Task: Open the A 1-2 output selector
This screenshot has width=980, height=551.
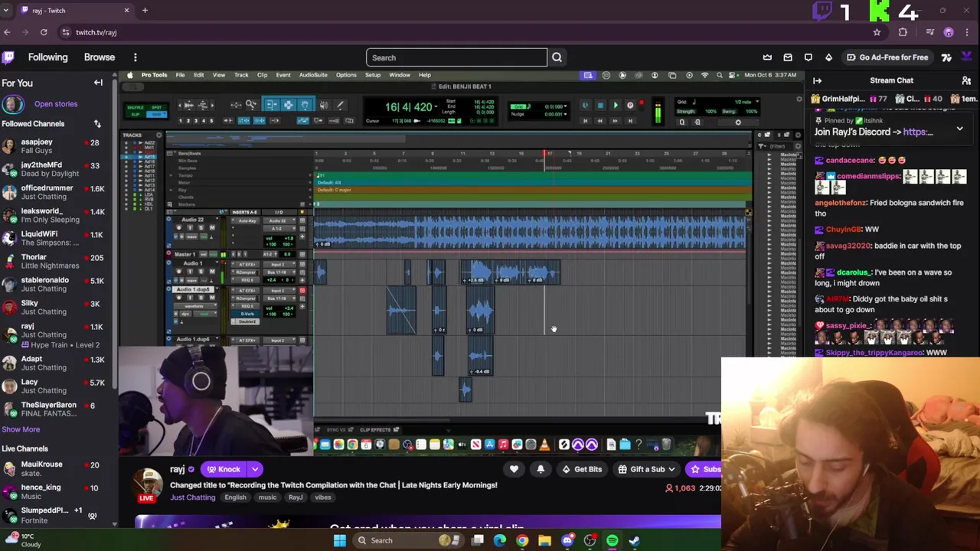Action: (280, 229)
